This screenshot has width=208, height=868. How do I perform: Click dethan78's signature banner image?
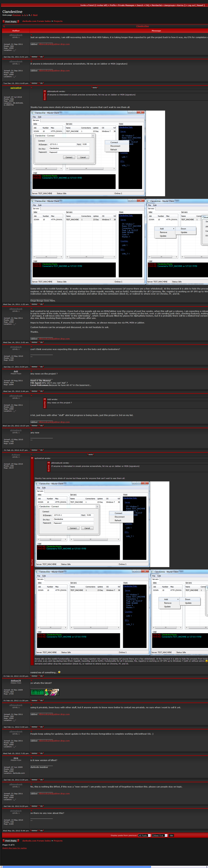[45, 692]
